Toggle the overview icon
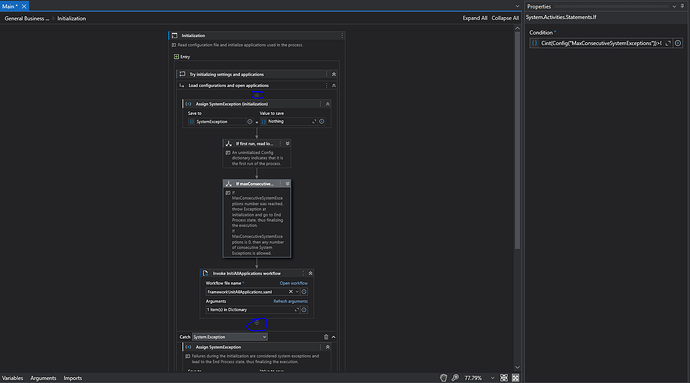Screen dimensions: 690x383 515,378
